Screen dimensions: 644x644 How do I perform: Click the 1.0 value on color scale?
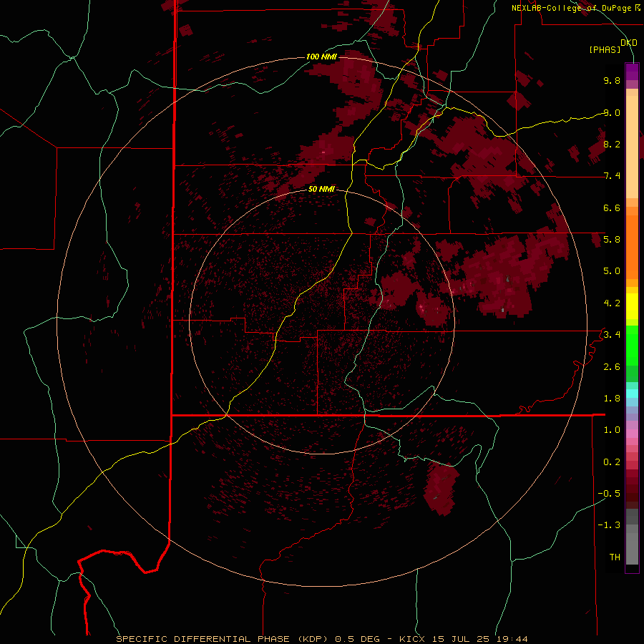click(x=612, y=430)
